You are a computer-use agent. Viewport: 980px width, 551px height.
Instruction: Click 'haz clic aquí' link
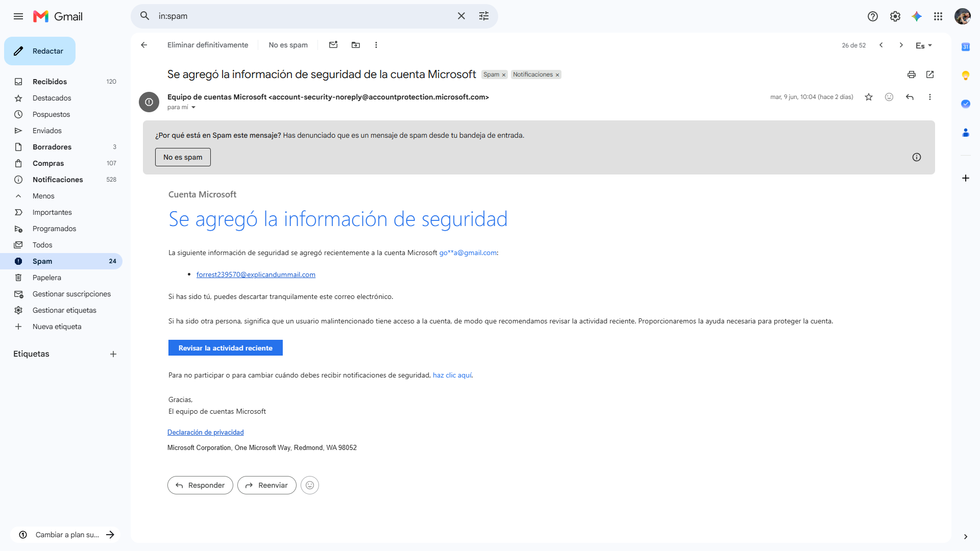click(452, 375)
